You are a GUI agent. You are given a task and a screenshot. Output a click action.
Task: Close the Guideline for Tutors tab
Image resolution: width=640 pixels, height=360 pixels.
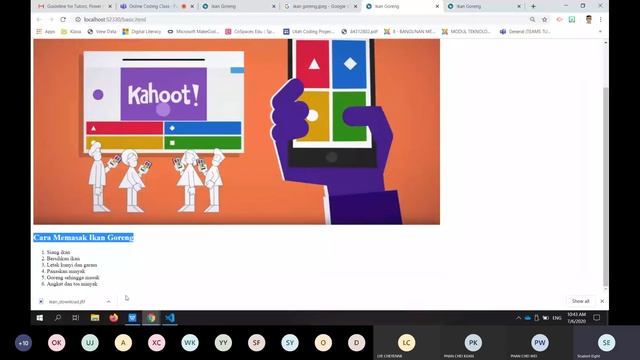click(110, 6)
